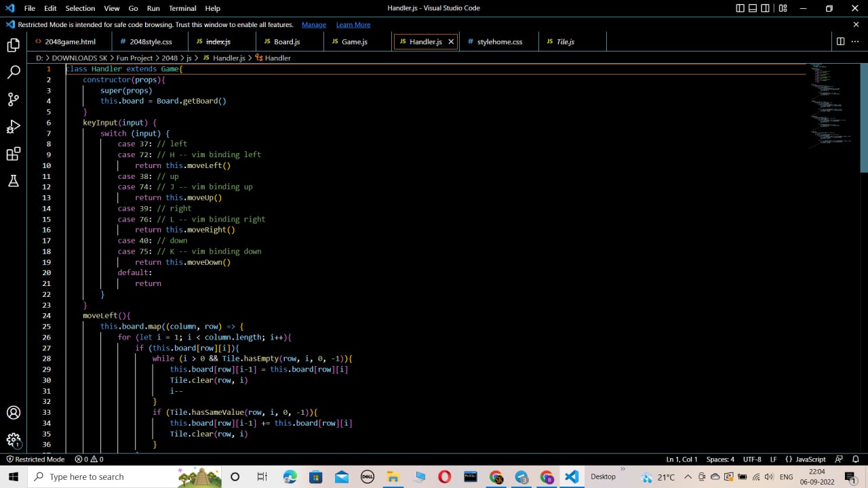Open errors and warnings status indicator
This screenshot has width=868, height=488.
pyautogui.click(x=90, y=459)
